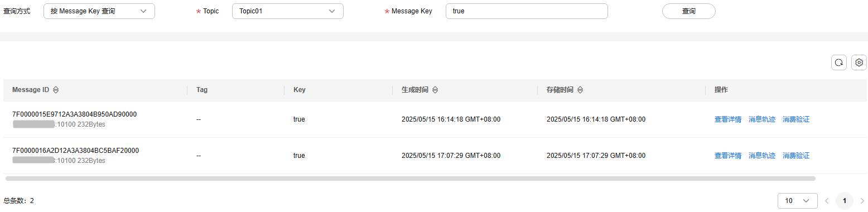
Task: Expand the Topic01 topic dropdown
Action: click(x=288, y=11)
